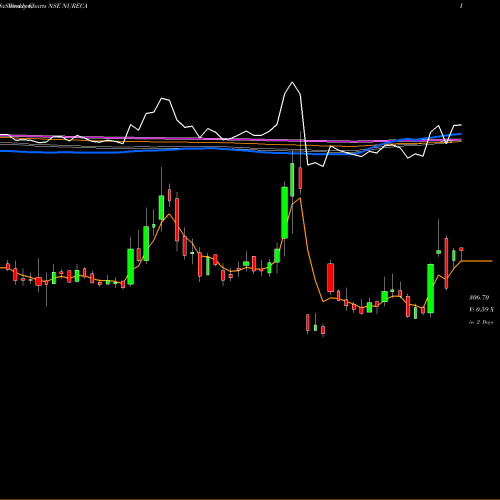Viewport: 500px width, 500px height.
Task: Click the 306.79 price label
Action: 479,297
